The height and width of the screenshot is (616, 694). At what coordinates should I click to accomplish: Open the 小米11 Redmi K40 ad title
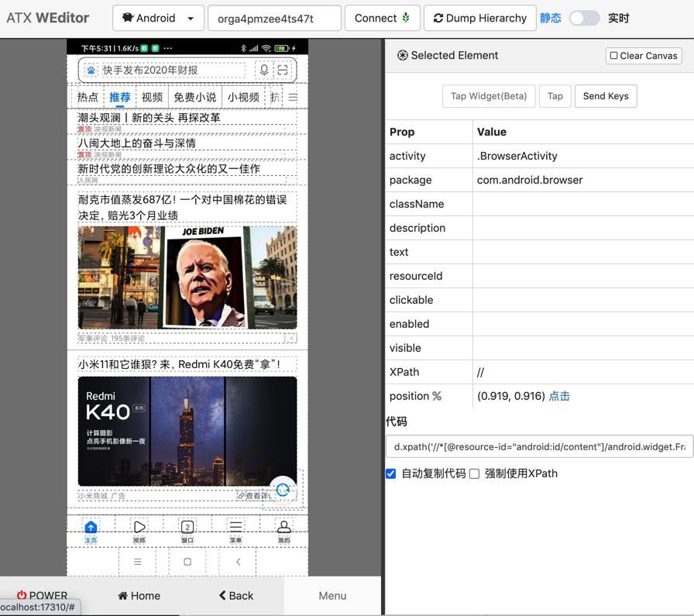pyautogui.click(x=179, y=364)
